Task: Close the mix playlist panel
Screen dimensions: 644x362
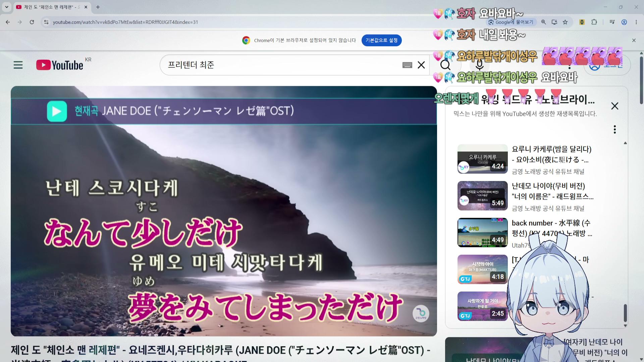Action: (614, 106)
